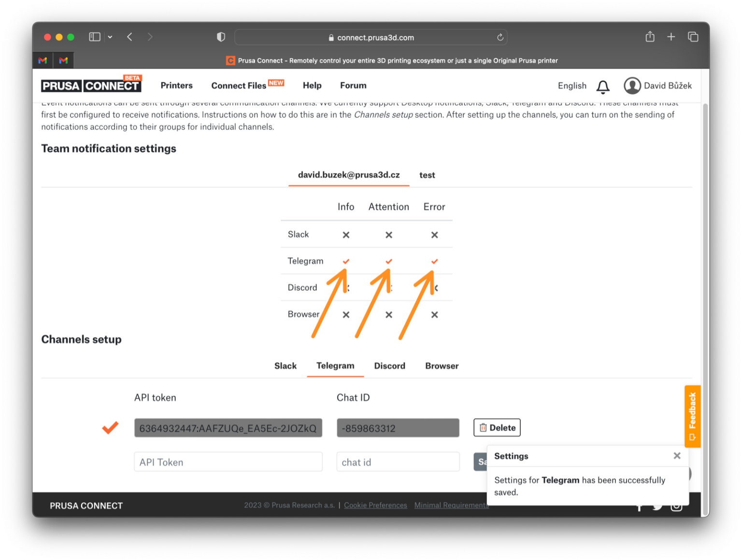Enable Browser Attention notifications
Screen dimensions: 742x560
[x=388, y=314]
